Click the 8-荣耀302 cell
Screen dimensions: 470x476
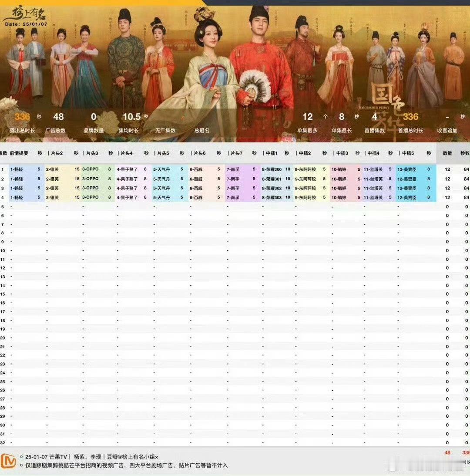coord(272,188)
